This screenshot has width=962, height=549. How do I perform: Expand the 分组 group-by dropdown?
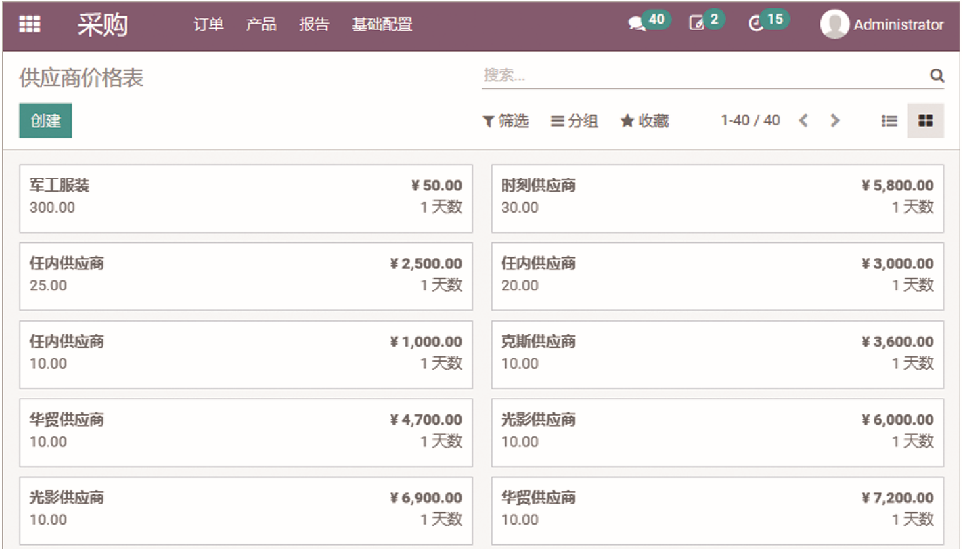pyautogui.click(x=574, y=121)
